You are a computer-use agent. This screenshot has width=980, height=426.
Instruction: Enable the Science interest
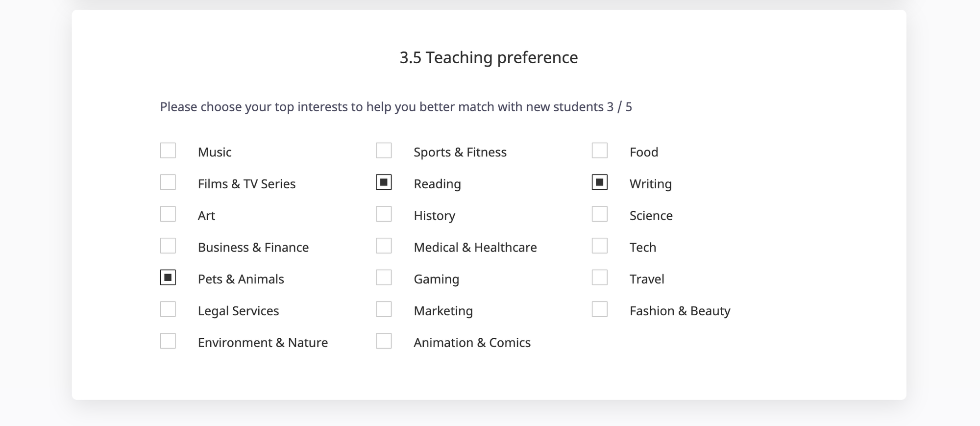coord(599,214)
